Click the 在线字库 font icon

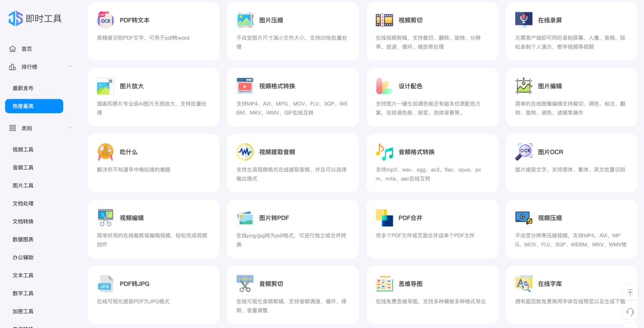[524, 283]
